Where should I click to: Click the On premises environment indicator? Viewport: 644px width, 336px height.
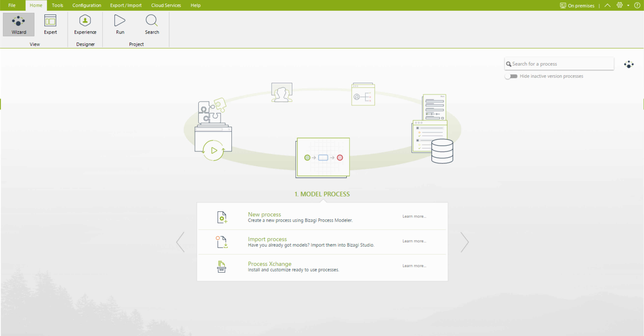point(577,6)
